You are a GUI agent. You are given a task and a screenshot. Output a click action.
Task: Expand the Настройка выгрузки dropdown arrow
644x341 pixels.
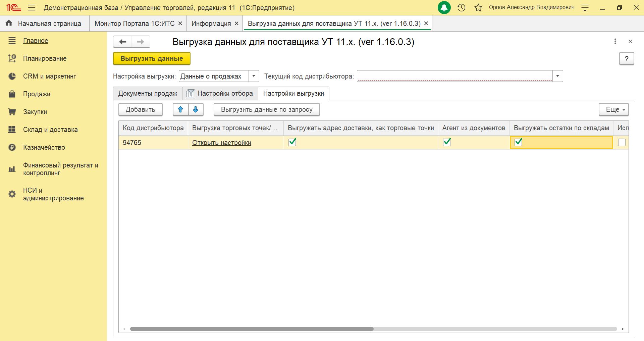click(x=254, y=76)
